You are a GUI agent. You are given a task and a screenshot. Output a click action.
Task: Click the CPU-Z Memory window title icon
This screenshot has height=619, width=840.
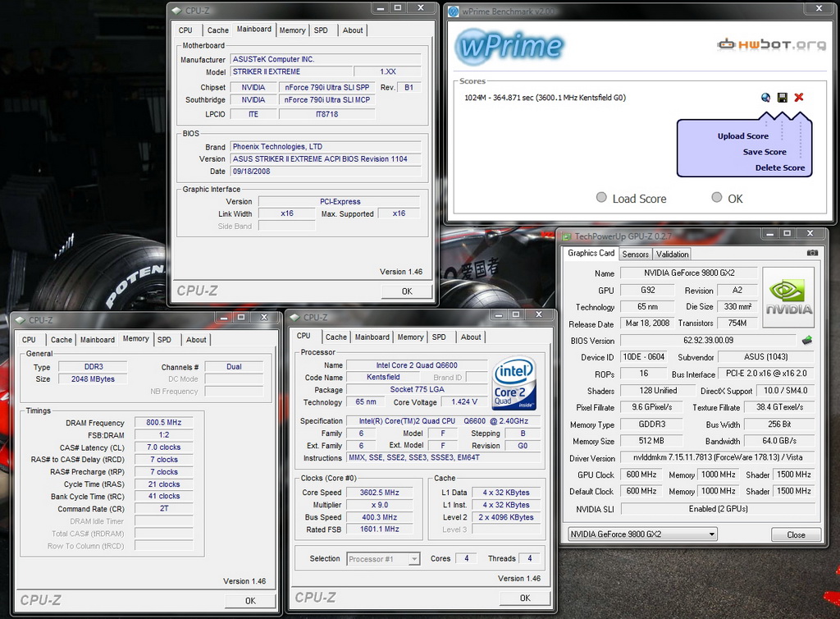click(21, 320)
